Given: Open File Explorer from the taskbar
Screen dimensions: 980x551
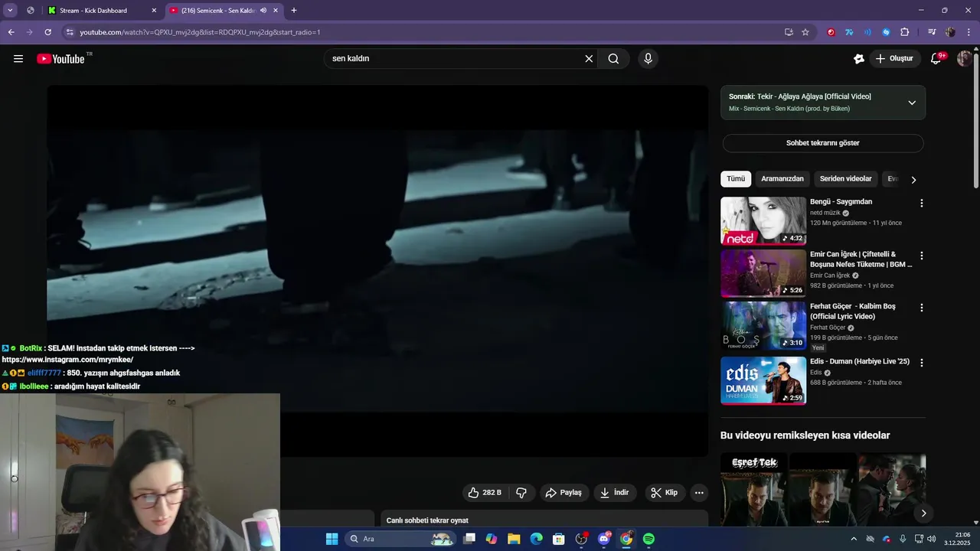Looking at the screenshot, I should (514, 539).
